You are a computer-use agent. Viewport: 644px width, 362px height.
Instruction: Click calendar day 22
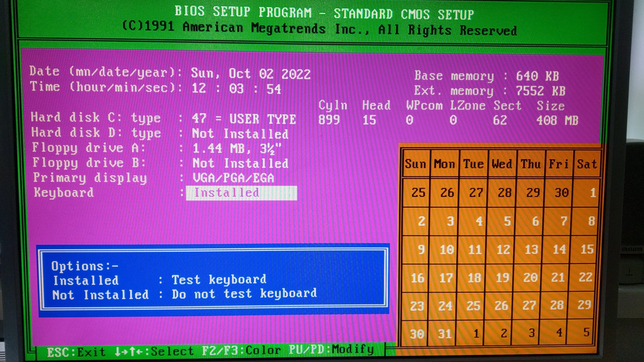[585, 277]
